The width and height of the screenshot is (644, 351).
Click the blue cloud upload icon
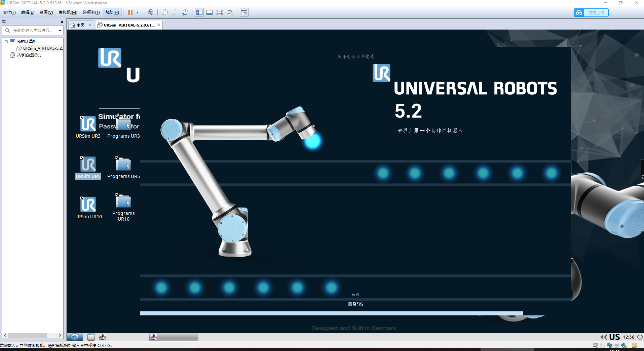click(x=579, y=12)
